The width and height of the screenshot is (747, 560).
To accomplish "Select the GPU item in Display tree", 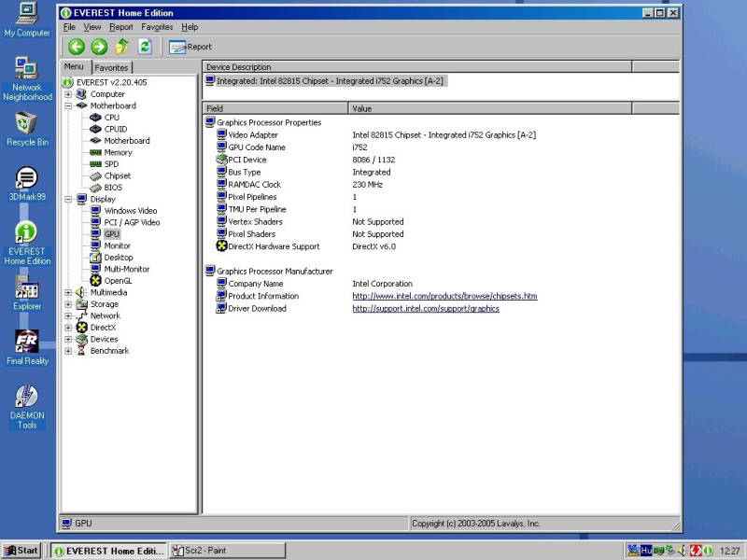I will click(x=111, y=234).
